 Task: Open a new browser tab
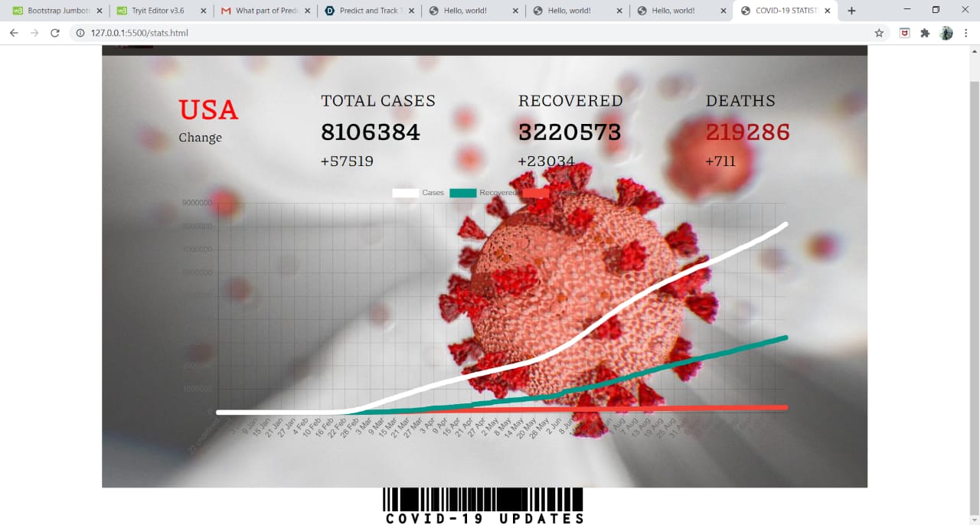click(851, 11)
